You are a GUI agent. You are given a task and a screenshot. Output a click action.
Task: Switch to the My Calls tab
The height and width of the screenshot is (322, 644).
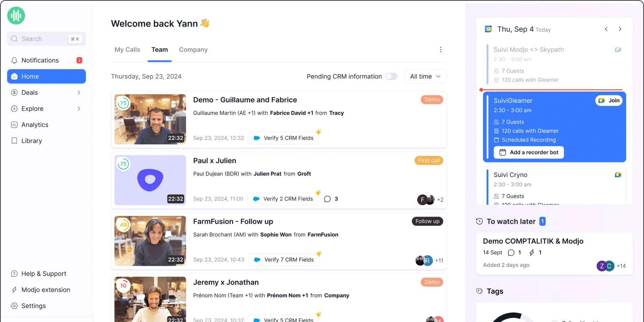(127, 50)
